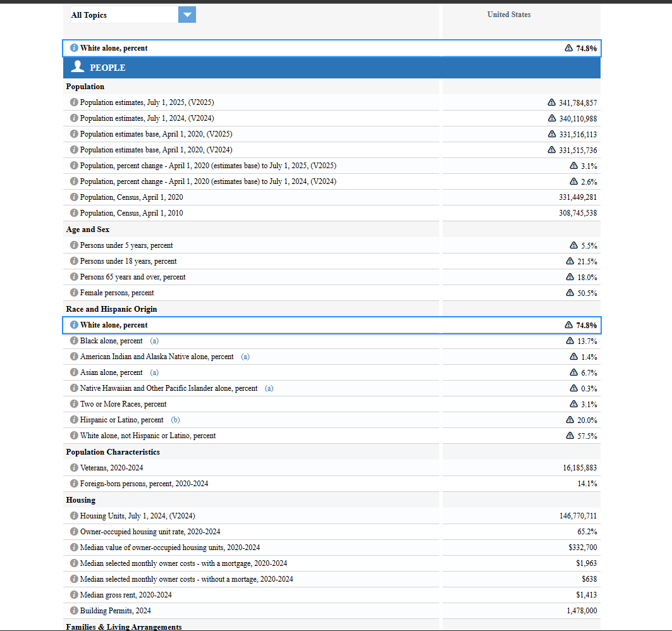Click info icon for Black alone, percent
672x631 pixels.
pos(74,341)
